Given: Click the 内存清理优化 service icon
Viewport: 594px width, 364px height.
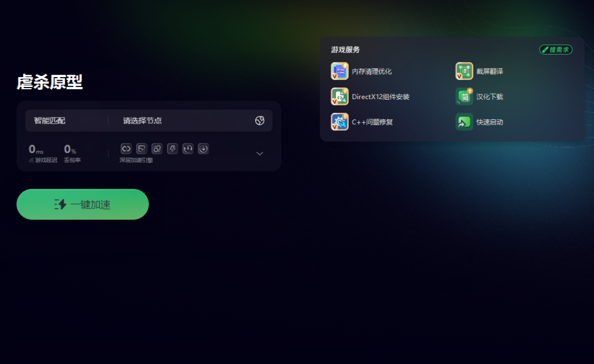Looking at the screenshot, I should [x=339, y=71].
